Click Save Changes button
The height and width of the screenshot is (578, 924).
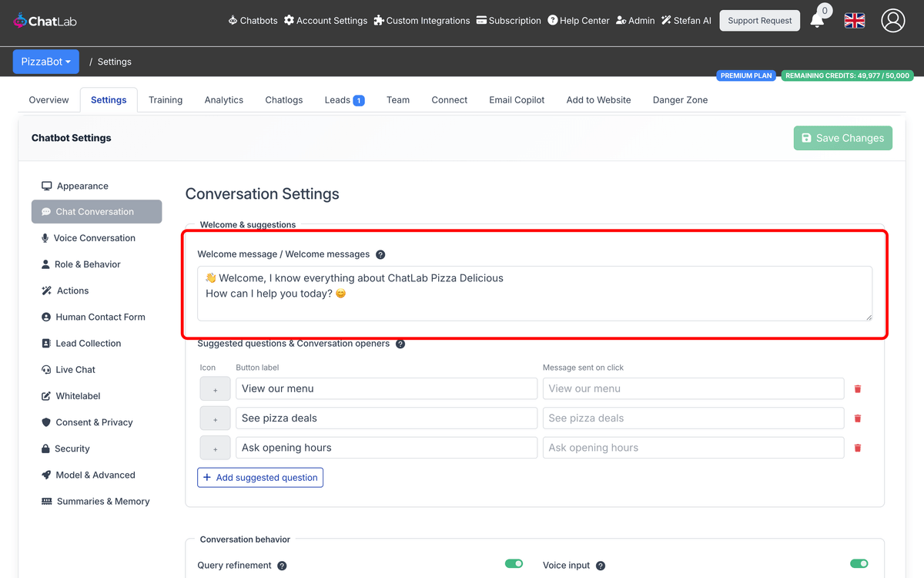point(843,138)
